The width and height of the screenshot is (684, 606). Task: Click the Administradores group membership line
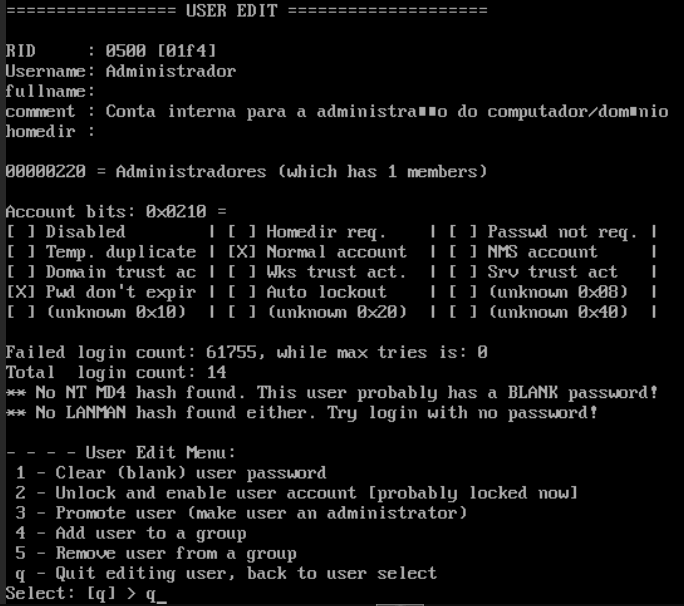[x=246, y=172]
